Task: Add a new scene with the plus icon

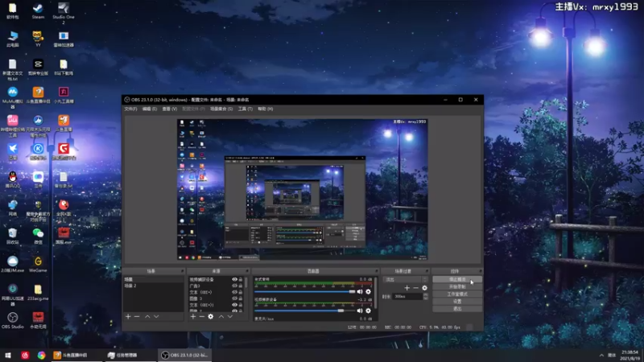Action: click(128, 316)
